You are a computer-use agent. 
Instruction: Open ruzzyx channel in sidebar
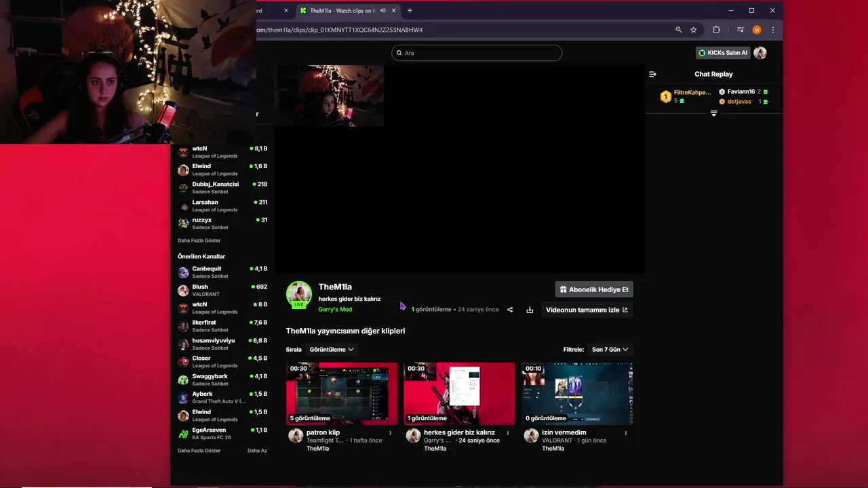pyautogui.click(x=222, y=223)
